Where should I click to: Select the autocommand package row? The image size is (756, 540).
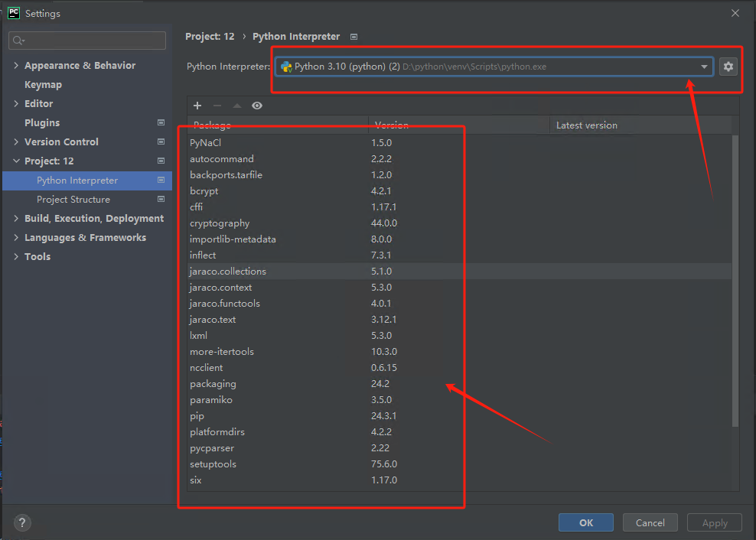point(459,158)
